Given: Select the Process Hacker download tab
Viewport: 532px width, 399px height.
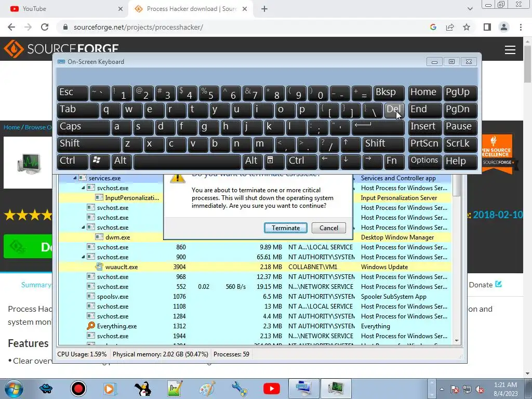Looking at the screenshot, I should click(190, 9).
